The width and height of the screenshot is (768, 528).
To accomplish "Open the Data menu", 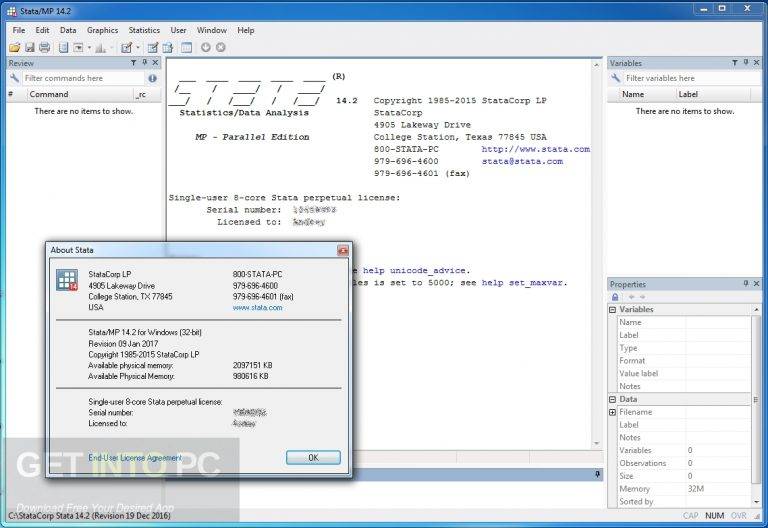I will tap(68, 30).
